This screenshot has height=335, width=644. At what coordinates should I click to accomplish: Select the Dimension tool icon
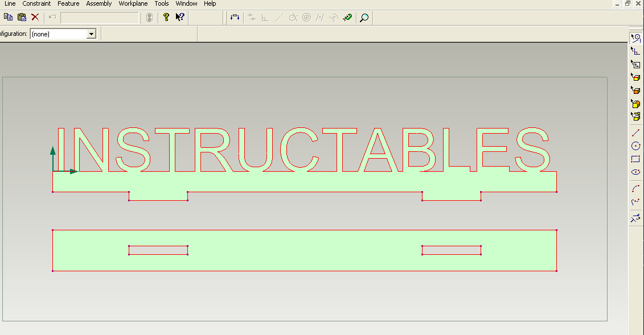pyautogui.click(x=235, y=17)
